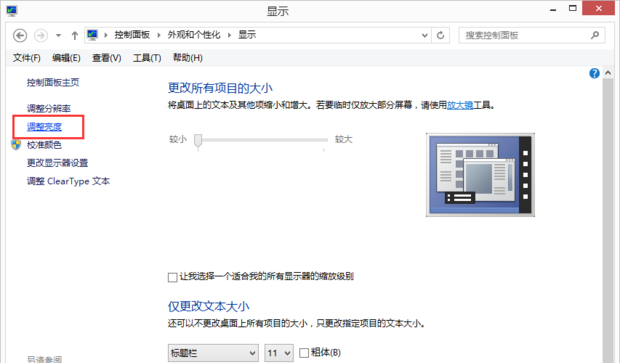Click the Forward navigation arrow

click(x=41, y=36)
